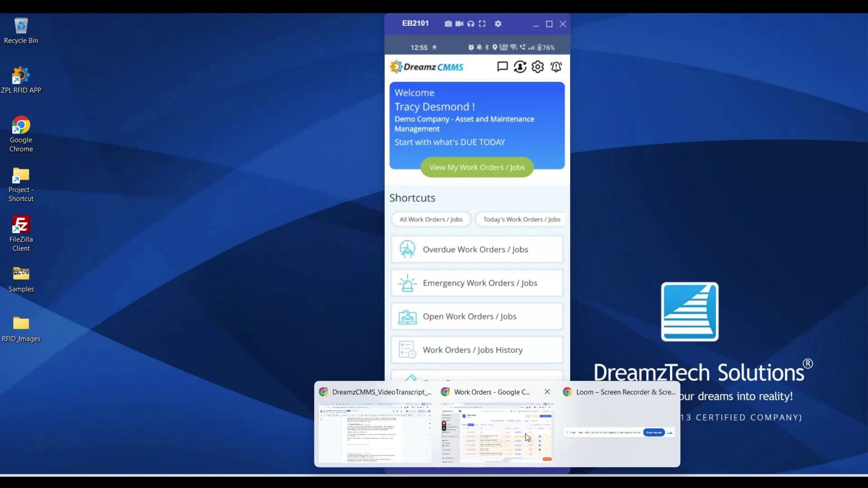The image size is (868, 488).
Task: Select the Samples desktop icon
Action: (21, 279)
